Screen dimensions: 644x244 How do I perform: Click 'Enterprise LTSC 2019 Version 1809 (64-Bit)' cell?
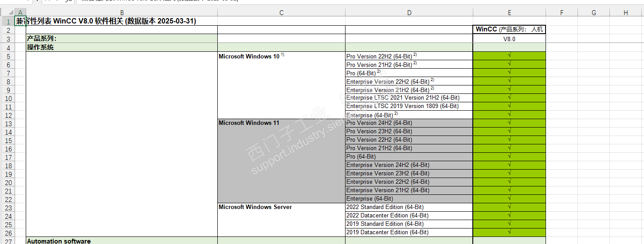pyautogui.click(x=409, y=106)
